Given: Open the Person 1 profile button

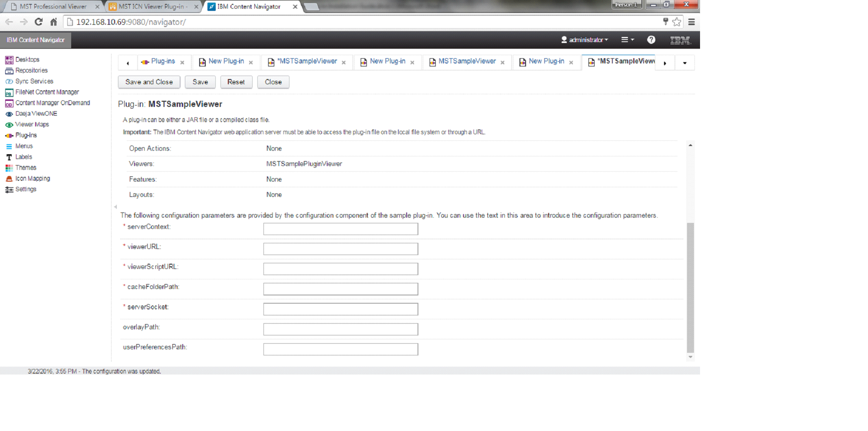Looking at the screenshot, I should coord(627,5).
